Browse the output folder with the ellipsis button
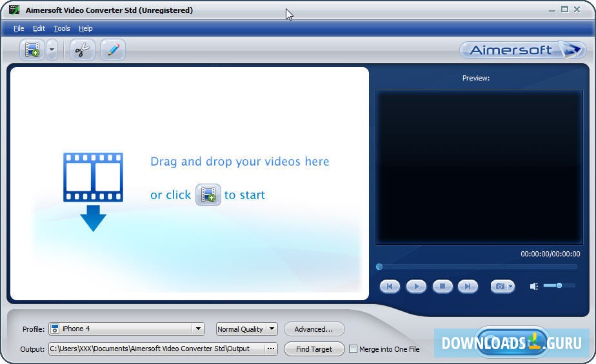This screenshot has width=596, height=364. [271, 349]
